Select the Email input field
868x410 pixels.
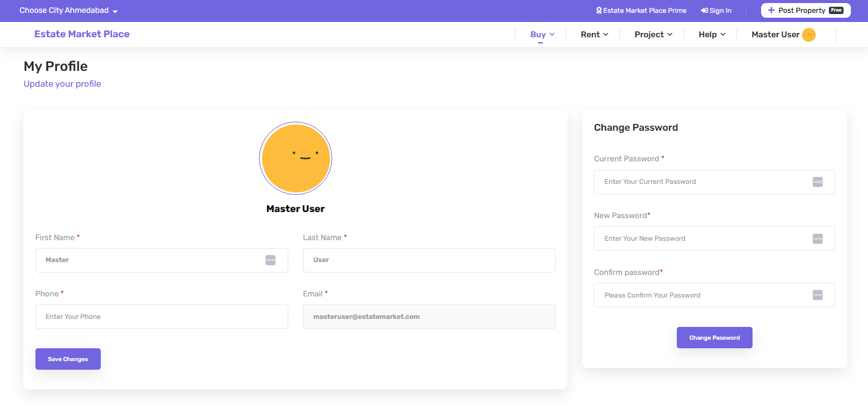point(429,317)
